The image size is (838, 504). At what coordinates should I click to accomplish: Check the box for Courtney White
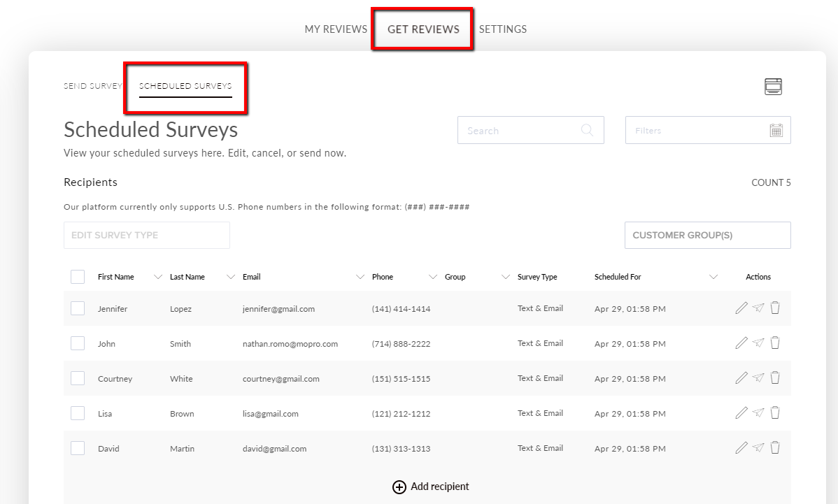[x=78, y=379]
